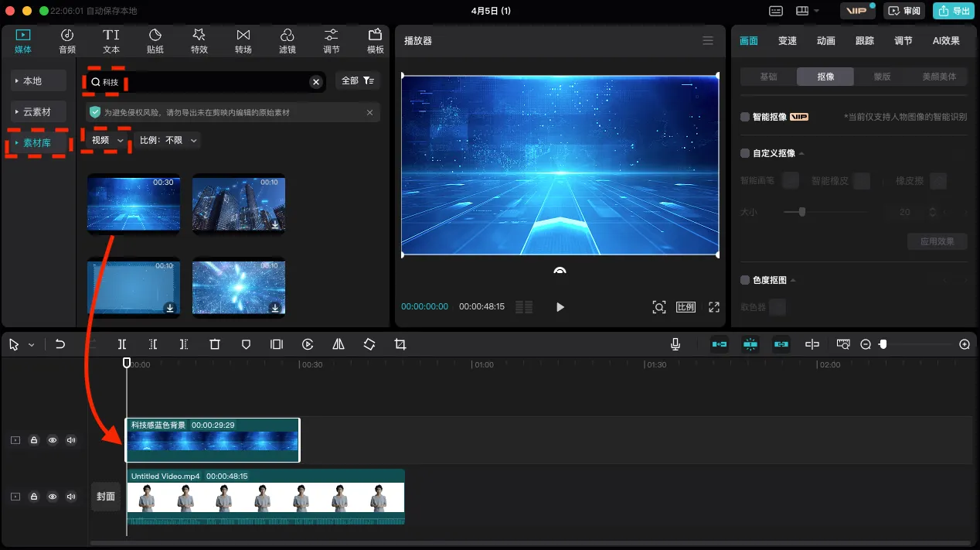Switch to the 变速 speed tab
This screenshot has width=980, height=550.
(788, 41)
